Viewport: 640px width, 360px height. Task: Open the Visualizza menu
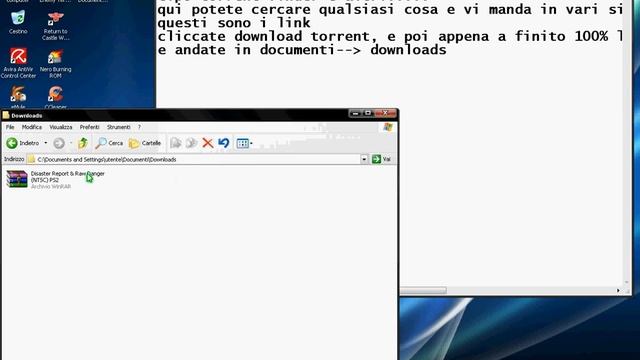pos(61,127)
